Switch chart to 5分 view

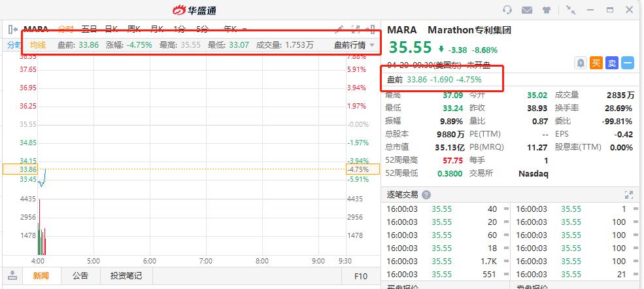pos(202,29)
